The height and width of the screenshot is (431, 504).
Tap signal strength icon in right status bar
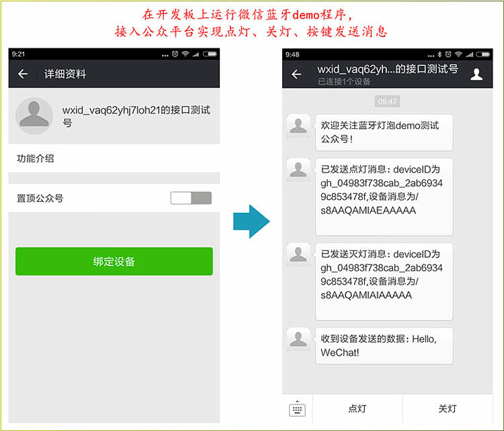pos(470,54)
